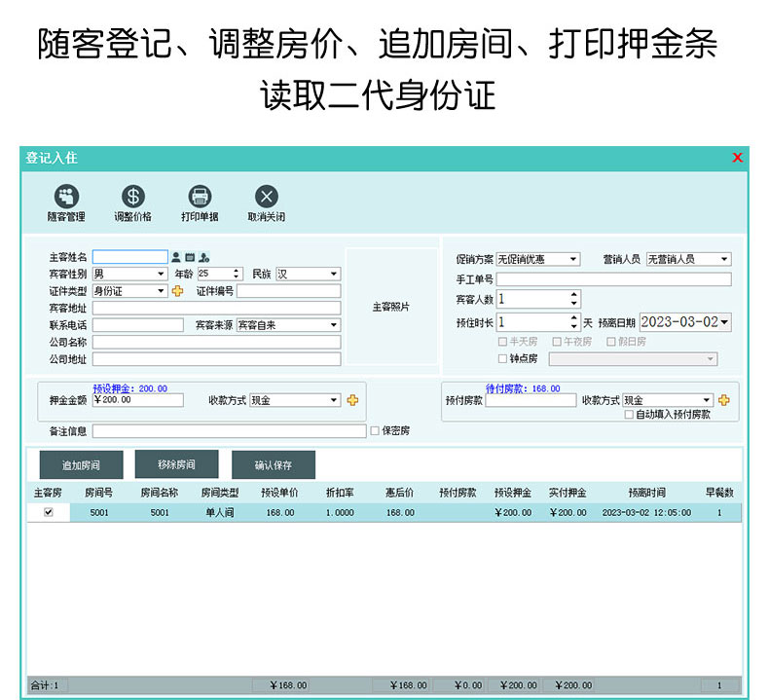Viewport: 769px width, 700px height.
Task: Click the 打印单据 printer icon
Action: 200,197
